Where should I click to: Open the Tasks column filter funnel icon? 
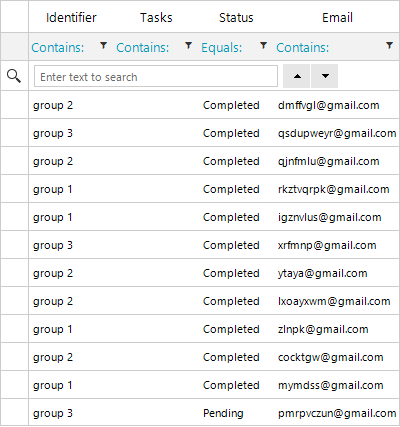pos(188,46)
